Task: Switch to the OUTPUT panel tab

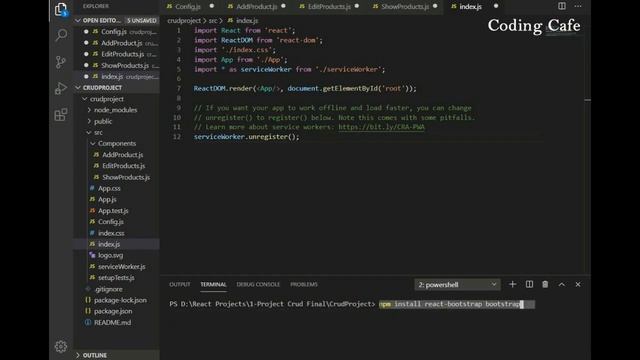Action: point(180,284)
